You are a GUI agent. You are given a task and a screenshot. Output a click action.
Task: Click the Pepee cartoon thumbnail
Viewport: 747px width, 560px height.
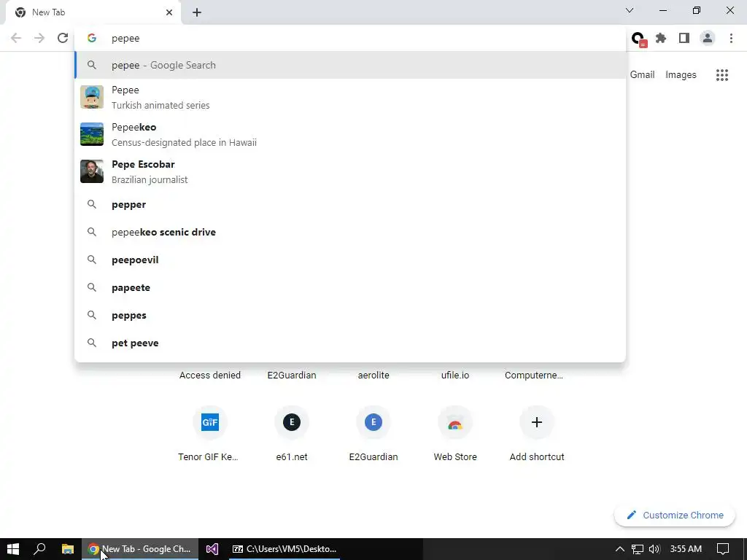[x=92, y=97]
